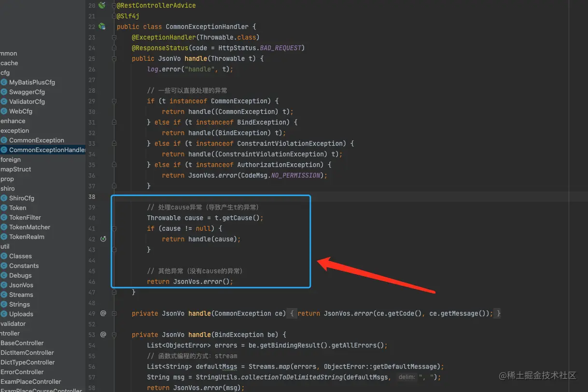Image resolution: width=588 pixels, height=392 pixels.
Task: Select the cfg package in the tree
Action: pos(5,72)
